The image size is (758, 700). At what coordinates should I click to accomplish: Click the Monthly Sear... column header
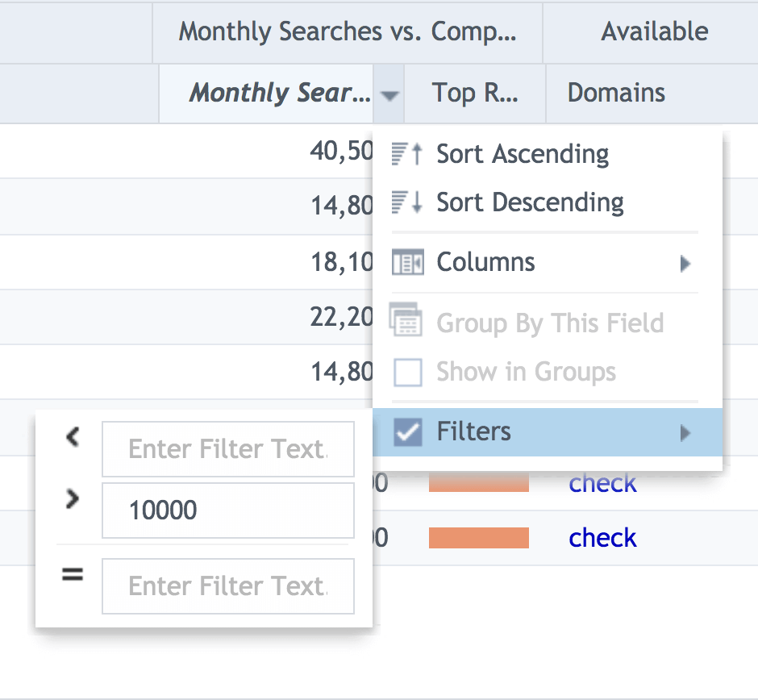click(x=266, y=94)
